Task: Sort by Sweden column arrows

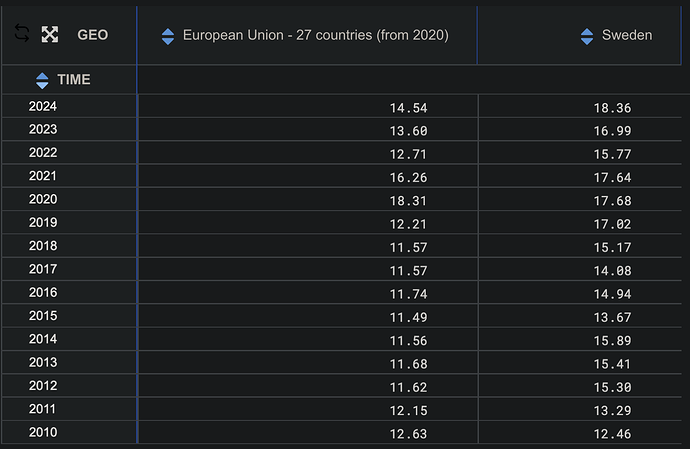Action: click(587, 36)
